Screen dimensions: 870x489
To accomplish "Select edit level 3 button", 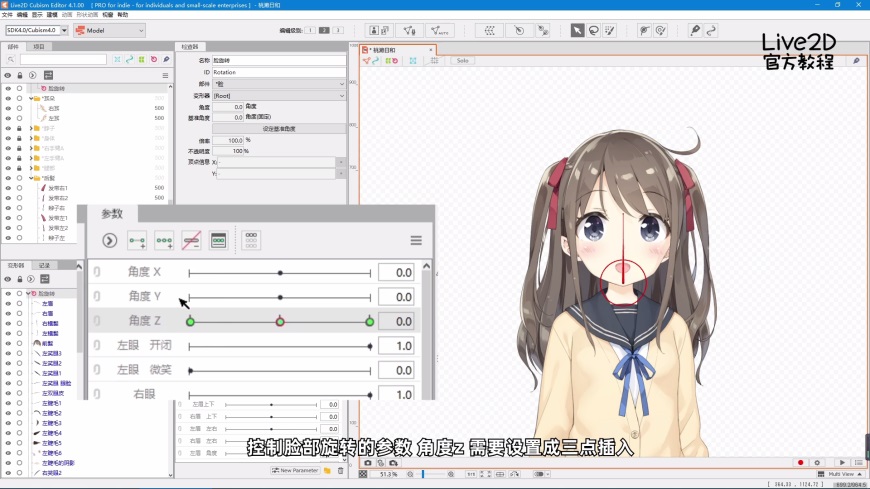I will click(338, 30).
